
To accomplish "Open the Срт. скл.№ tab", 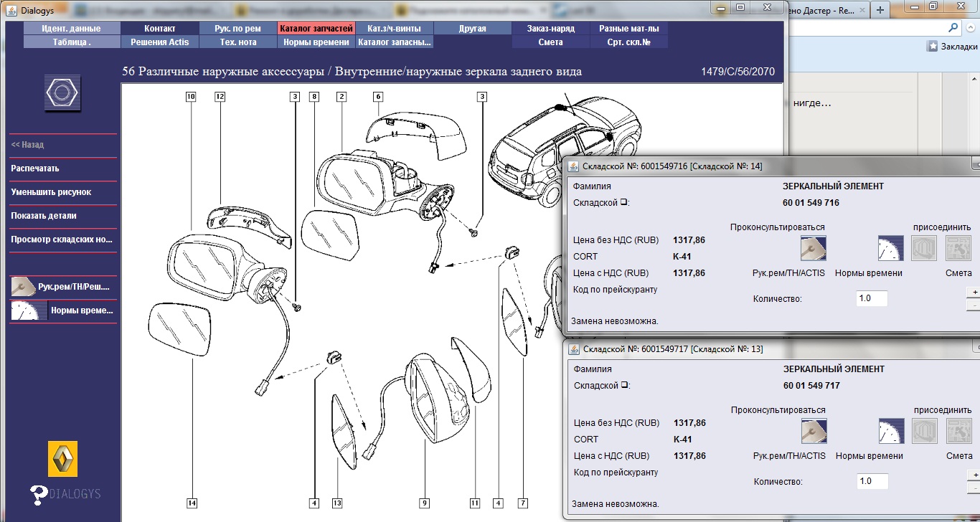I will (x=628, y=42).
